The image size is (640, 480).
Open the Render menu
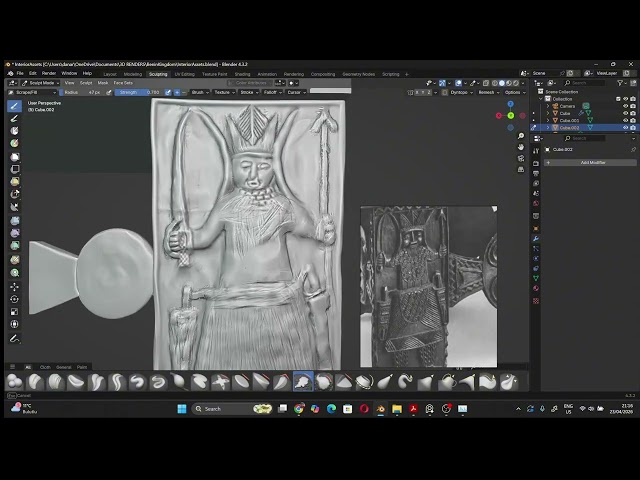tap(49, 73)
